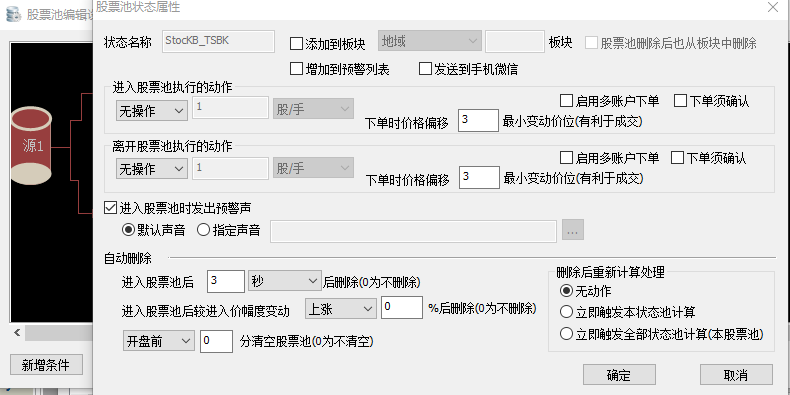790x395 pixels.
Task: Expand the 秒 time unit dropdown
Action: tap(284, 281)
